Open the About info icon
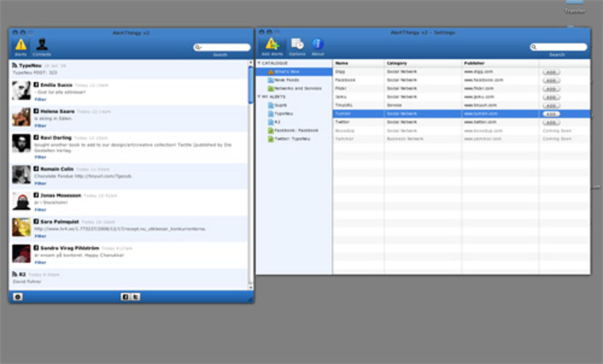This screenshot has height=364, width=603. (318, 47)
